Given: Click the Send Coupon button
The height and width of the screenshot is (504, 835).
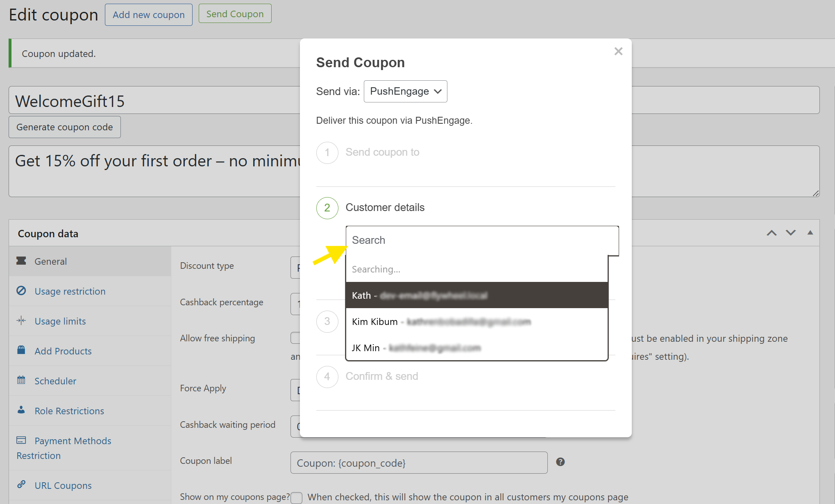Looking at the screenshot, I should point(235,14).
